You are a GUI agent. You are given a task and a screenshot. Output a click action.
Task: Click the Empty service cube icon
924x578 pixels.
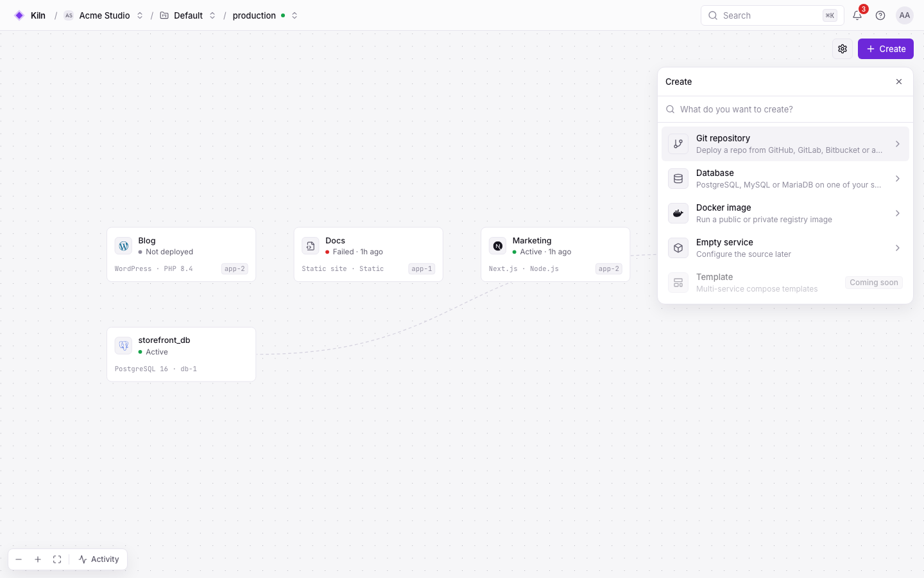[x=678, y=248]
